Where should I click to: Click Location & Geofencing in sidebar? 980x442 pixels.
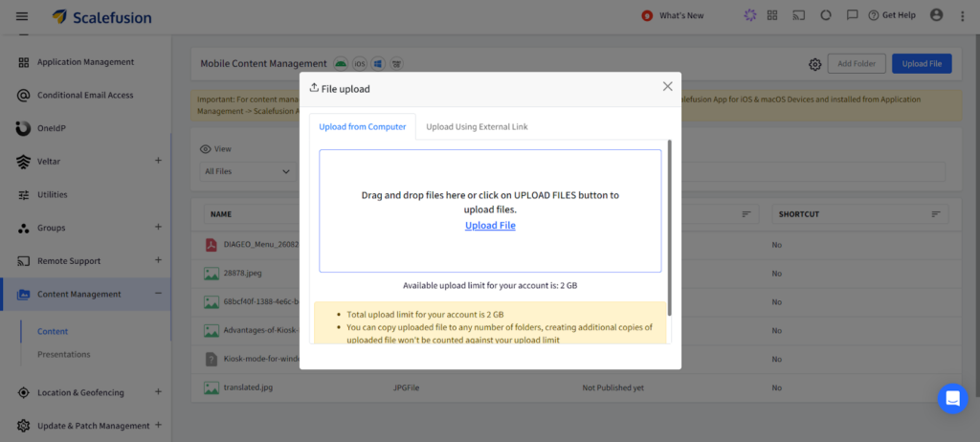pyautogui.click(x=80, y=392)
